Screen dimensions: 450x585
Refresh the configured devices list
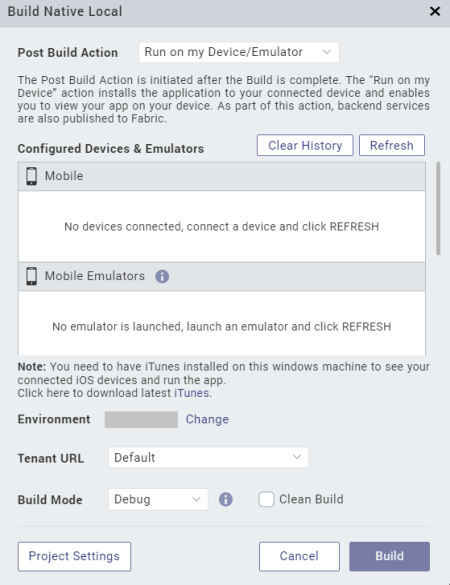392,145
